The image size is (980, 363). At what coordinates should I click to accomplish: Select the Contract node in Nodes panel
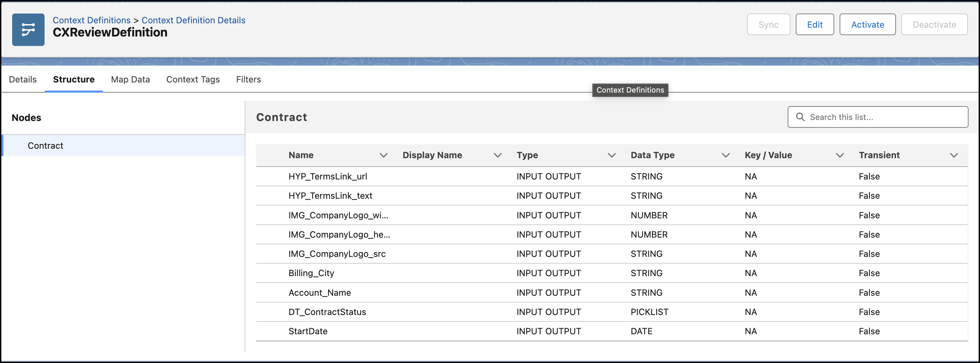tap(45, 146)
